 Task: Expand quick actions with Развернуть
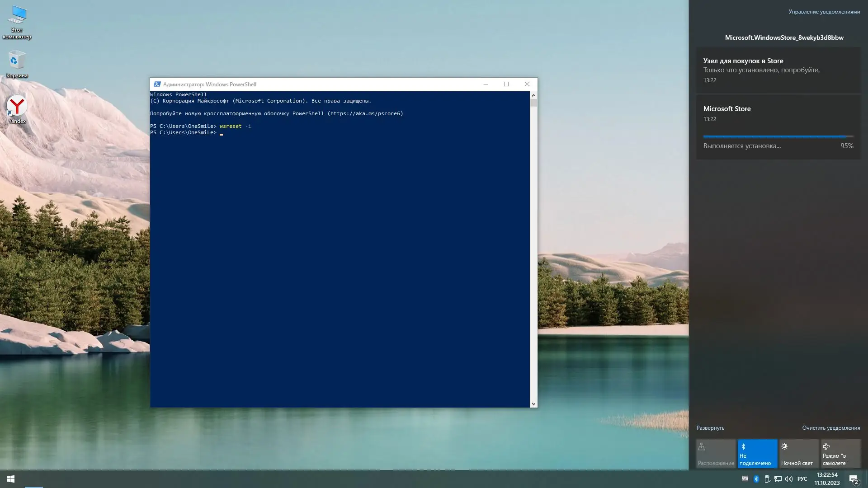click(710, 428)
